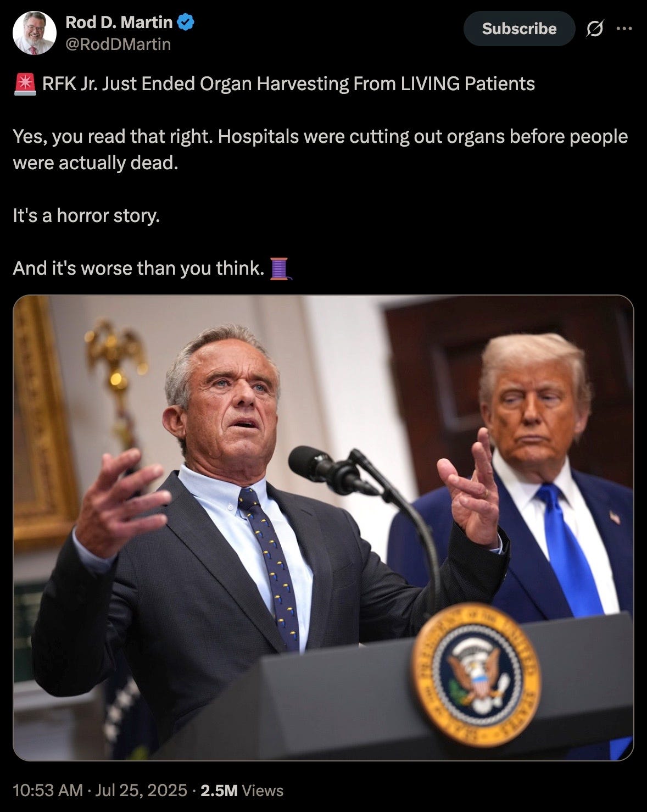Open the Rod D. Martin display name
The image size is (647, 812).
(x=119, y=23)
